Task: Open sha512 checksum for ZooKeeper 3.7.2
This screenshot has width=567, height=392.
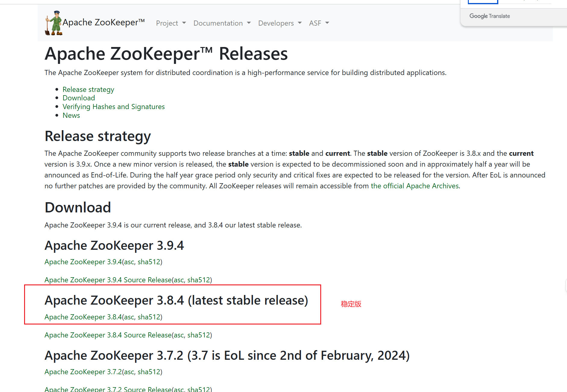Action: tap(149, 372)
